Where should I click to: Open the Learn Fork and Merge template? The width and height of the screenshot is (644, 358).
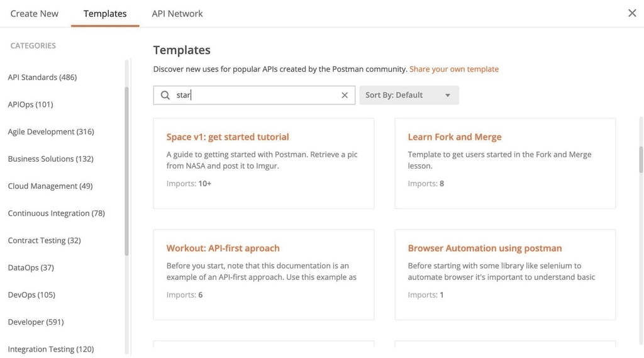455,137
